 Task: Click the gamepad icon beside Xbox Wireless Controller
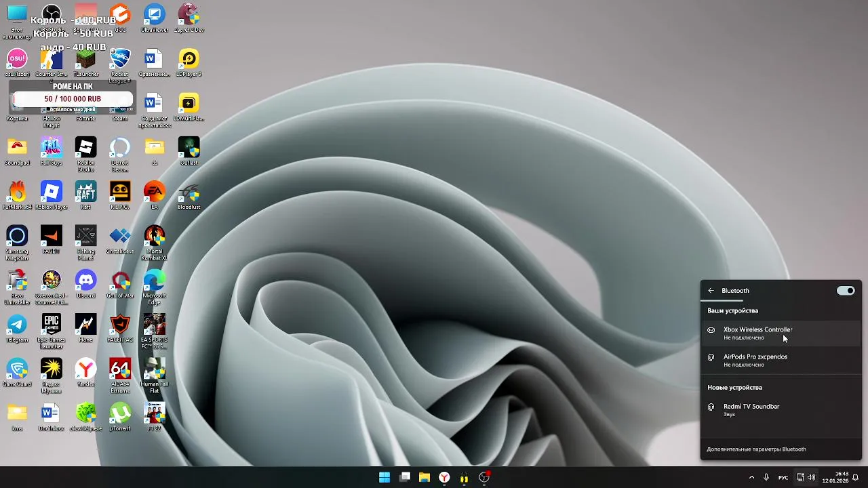click(711, 330)
